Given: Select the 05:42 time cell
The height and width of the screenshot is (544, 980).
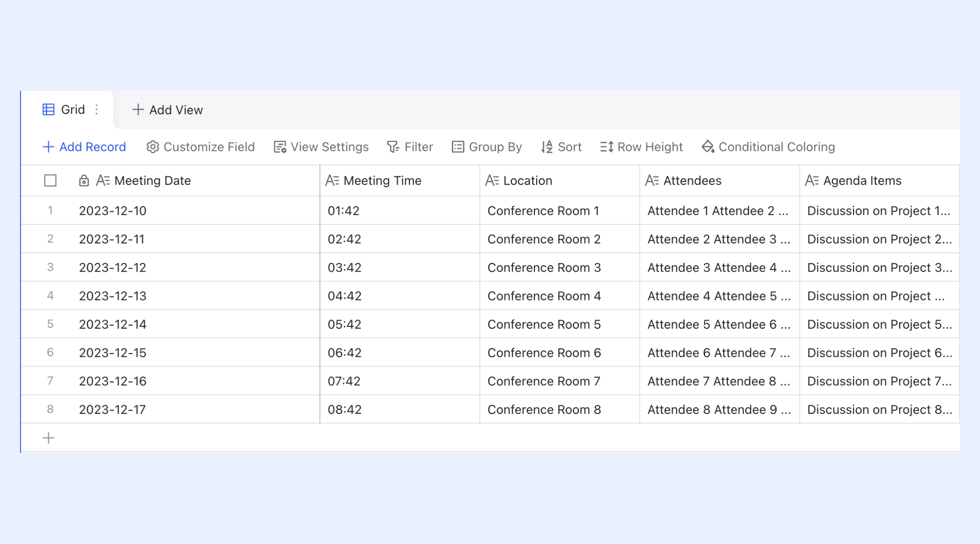Looking at the screenshot, I should pyautogui.click(x=400, y=324).
